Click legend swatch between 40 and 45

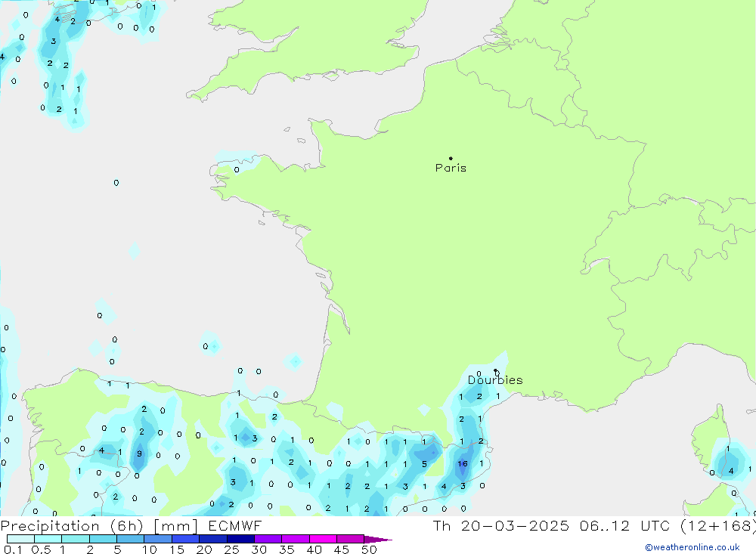tap(323, 539)
